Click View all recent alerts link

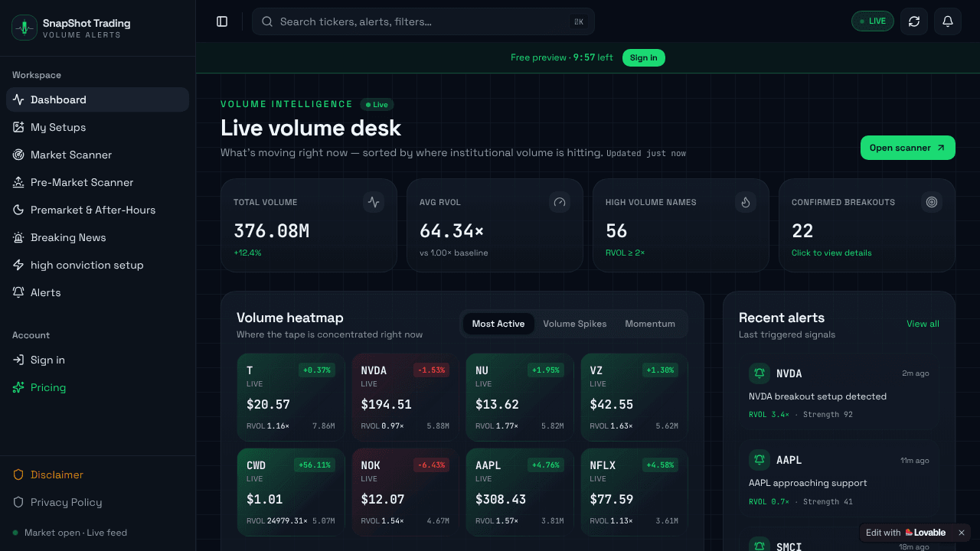[x=923, y=324]
